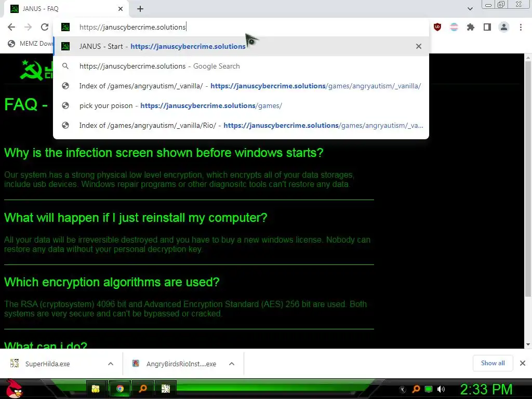Image resolution: width=532 pixels, height=399 pixels.
Task: Select the JANUS - Start suggestion
Action: pyautogui.click(x=241, y=46)
